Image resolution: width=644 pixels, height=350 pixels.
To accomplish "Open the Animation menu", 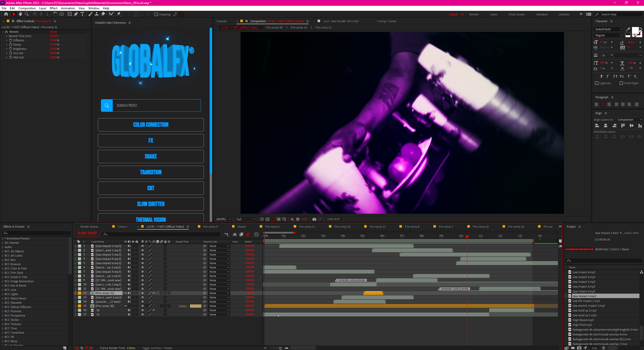I will tap(68, 8).
